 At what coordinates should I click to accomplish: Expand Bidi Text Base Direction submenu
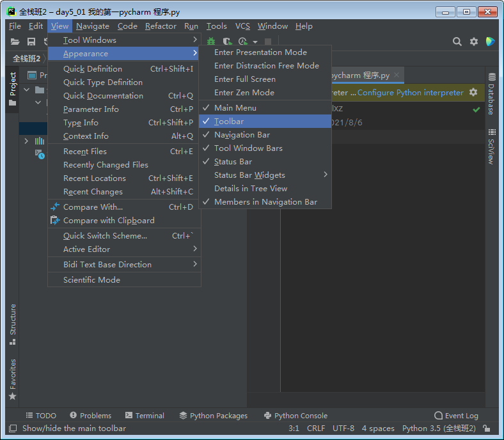124,265
